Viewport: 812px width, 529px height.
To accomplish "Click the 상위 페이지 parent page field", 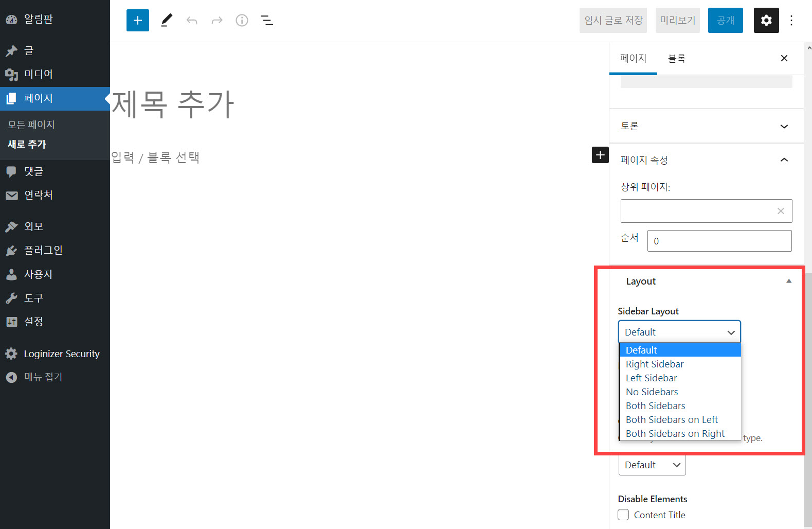I will point(706,211).
